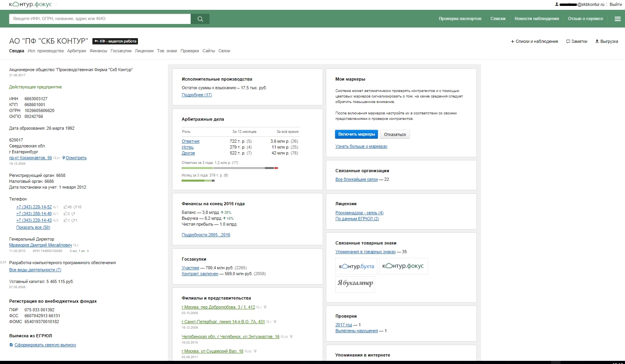Click thumbs-up icon for +7 (343) 288-14-40

(66, 214)
